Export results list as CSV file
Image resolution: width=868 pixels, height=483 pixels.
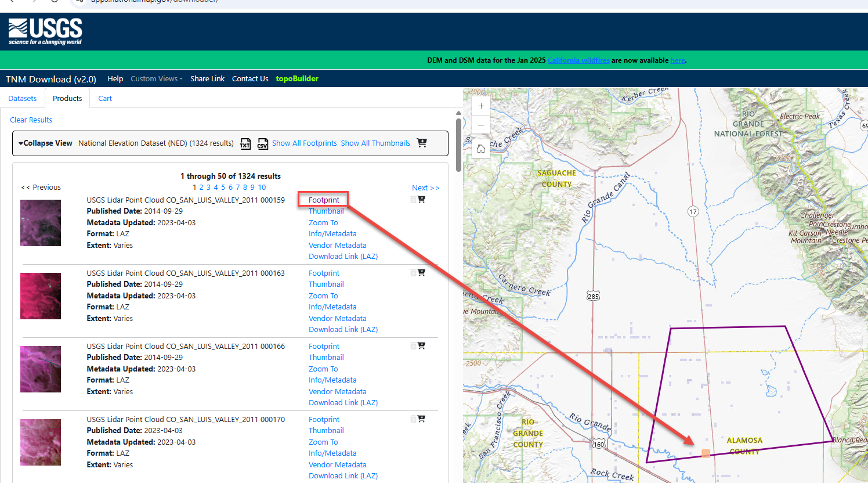click(x=263, y=143)
